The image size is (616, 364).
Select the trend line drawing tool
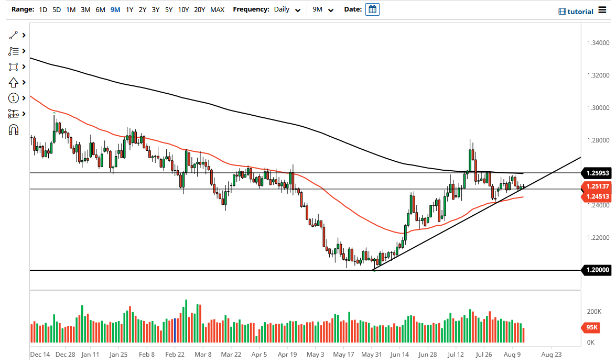(x=14, y=35)
